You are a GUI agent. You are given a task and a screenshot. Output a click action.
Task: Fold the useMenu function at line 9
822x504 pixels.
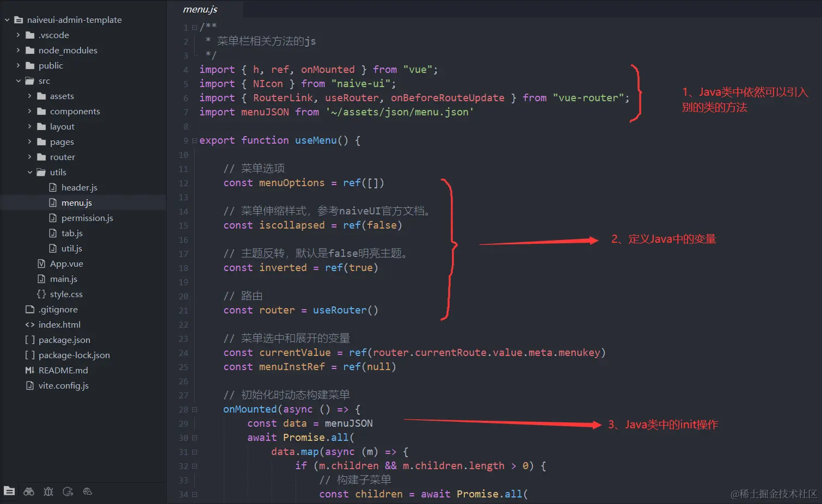(x=194, y=140)
